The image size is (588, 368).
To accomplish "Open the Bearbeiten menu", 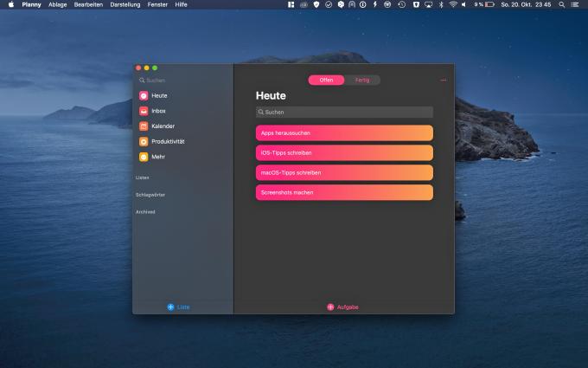I will click(x=88, y=4).
